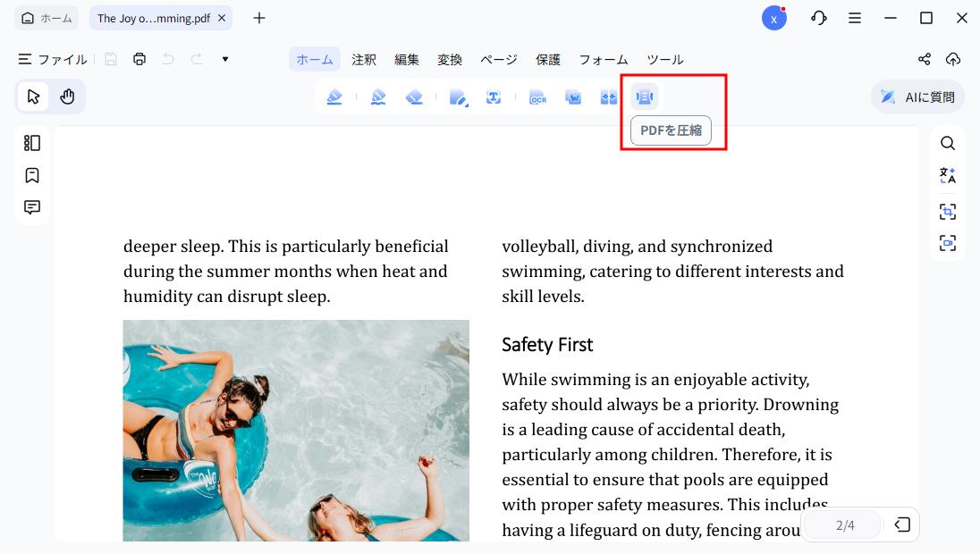The image size is (980, 554).
Task: Activate the hand pan tool
Action: tap(67, 97)
